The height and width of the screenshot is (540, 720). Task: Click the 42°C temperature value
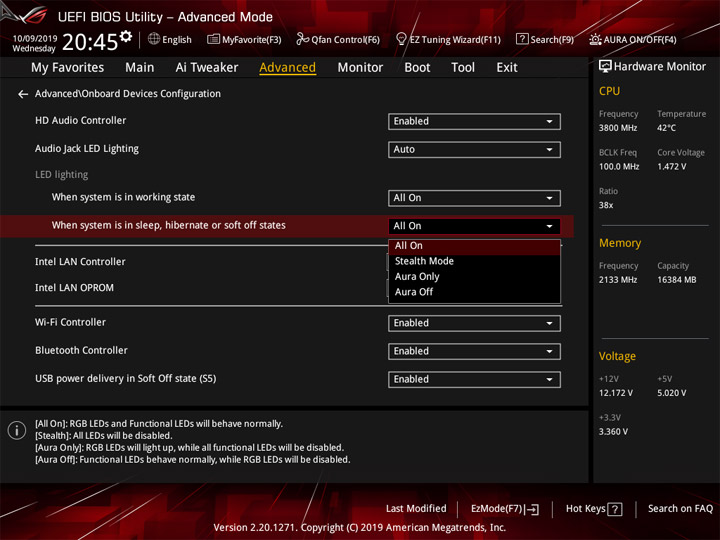tap(666, 128)
